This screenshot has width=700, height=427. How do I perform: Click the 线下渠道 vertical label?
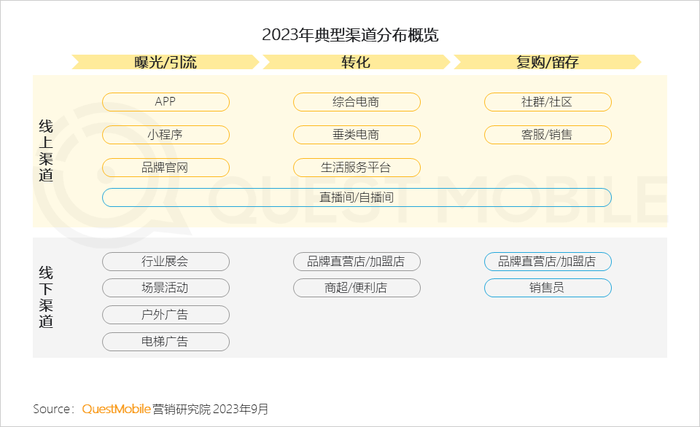(46, 297)
